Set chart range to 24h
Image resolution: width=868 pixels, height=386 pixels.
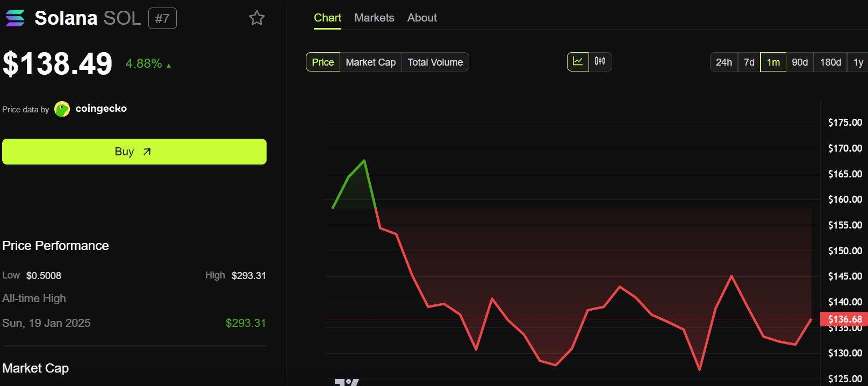pyautogui.click(x=724, y=62)
